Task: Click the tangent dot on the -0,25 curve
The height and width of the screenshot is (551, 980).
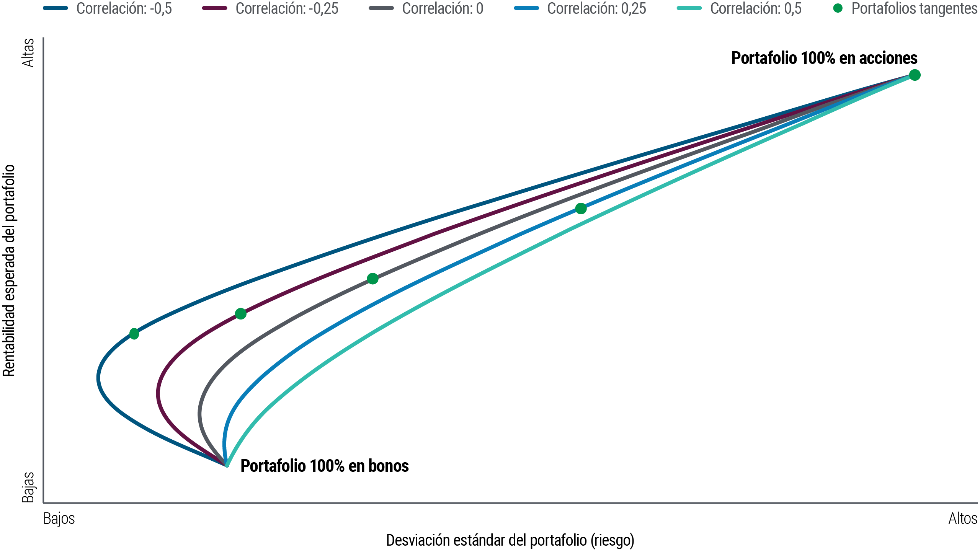Action: [x=240, y=314]
